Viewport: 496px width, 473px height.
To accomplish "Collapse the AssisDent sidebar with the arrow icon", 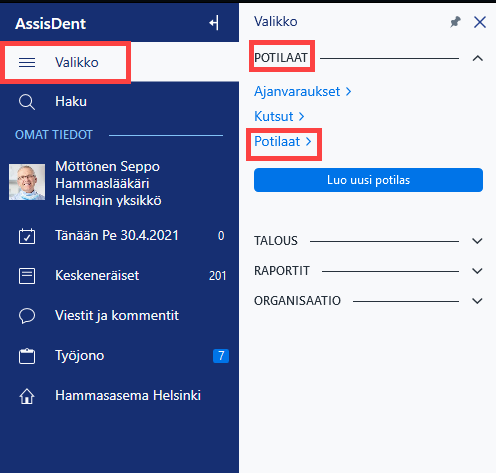I will pyautogui.click(x=214, y=23).
